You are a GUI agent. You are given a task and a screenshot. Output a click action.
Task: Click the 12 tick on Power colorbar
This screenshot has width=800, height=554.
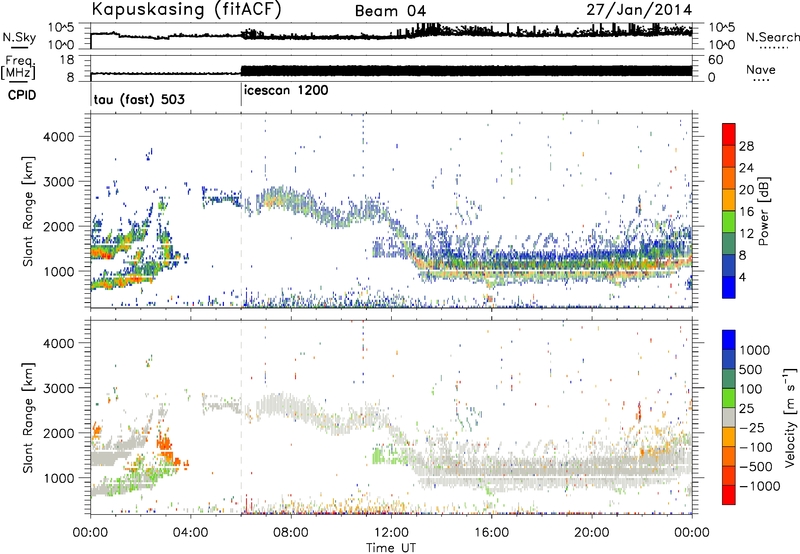[746, 234]
